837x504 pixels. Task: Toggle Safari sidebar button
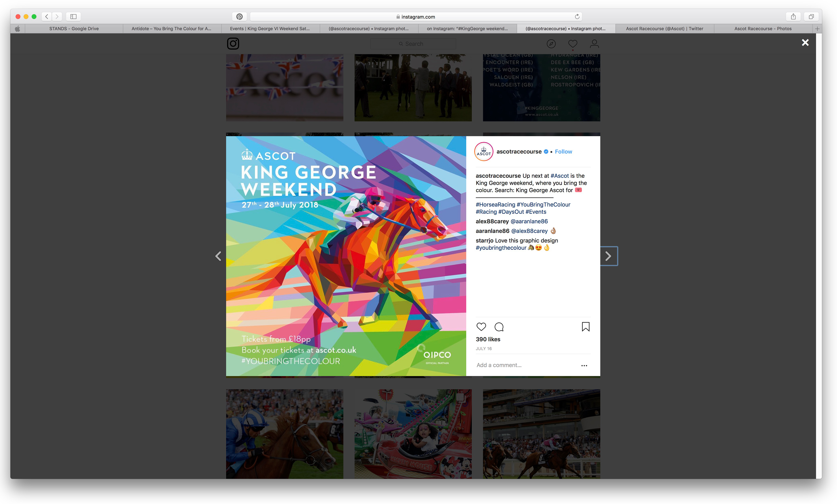click(x=73, y=16)
